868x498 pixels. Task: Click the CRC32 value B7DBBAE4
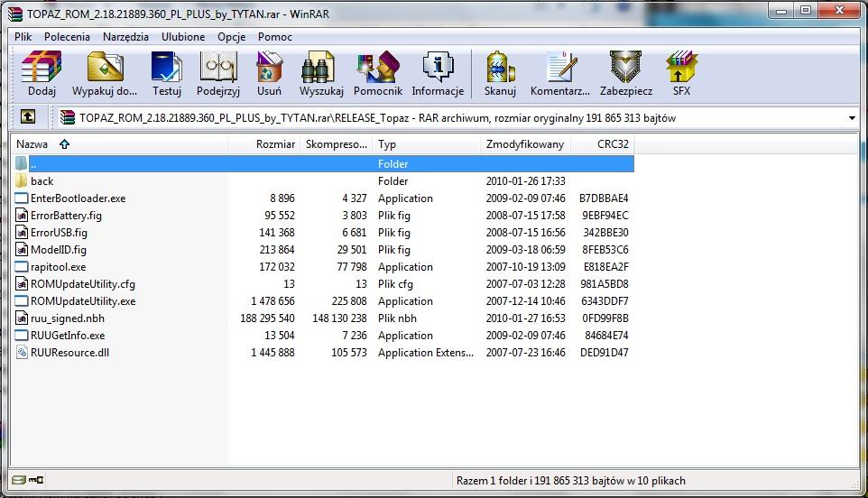click(x=604, y=198)
